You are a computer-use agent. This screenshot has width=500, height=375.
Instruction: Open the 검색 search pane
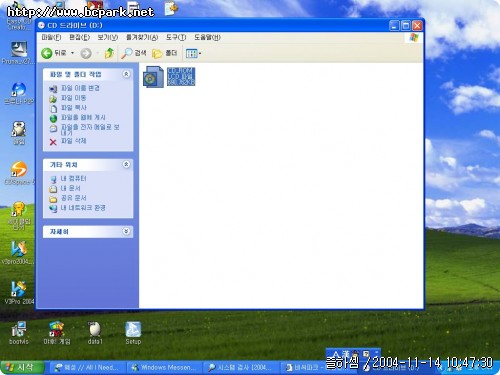pos(134,53)
